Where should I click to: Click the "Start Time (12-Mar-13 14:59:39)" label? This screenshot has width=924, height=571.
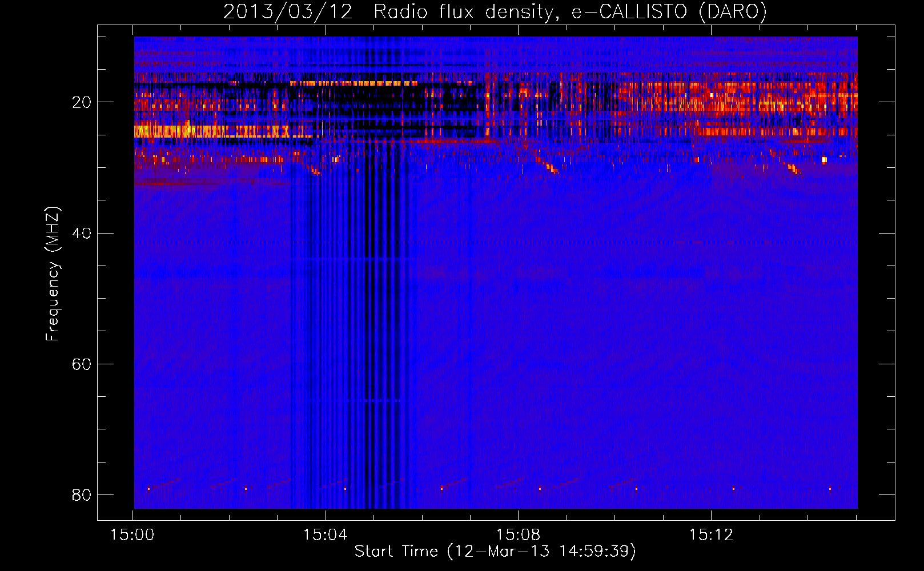pos(495,552)
